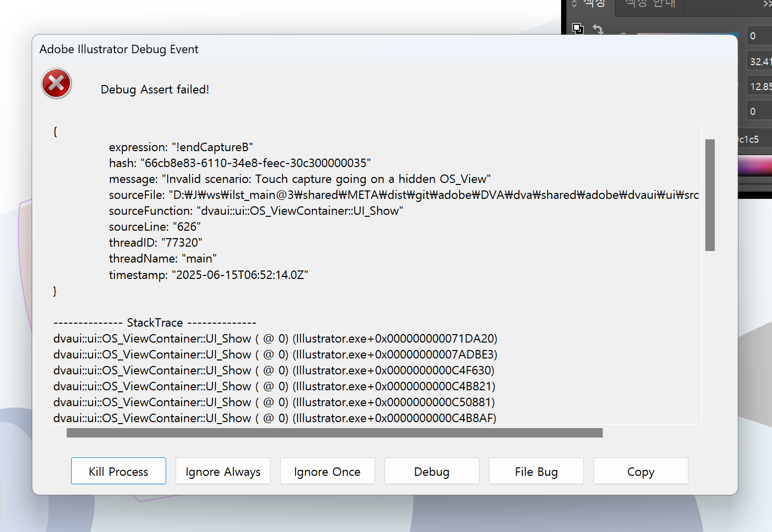Click the red error icon
Screen dimensions: 772x532
(56, 84)
